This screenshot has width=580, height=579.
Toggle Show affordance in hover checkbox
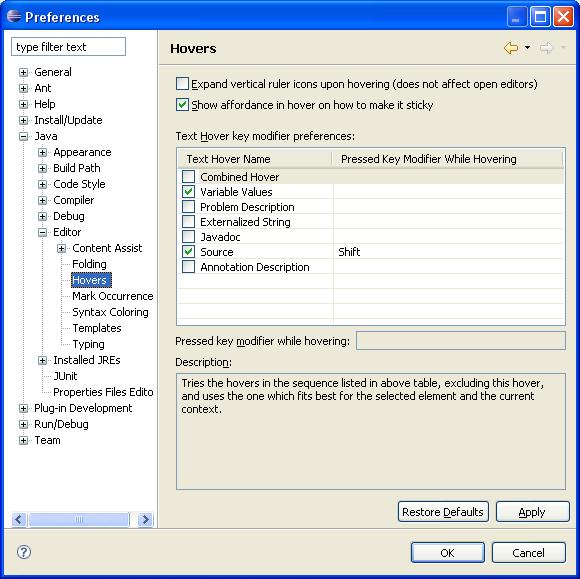point(182,105)
